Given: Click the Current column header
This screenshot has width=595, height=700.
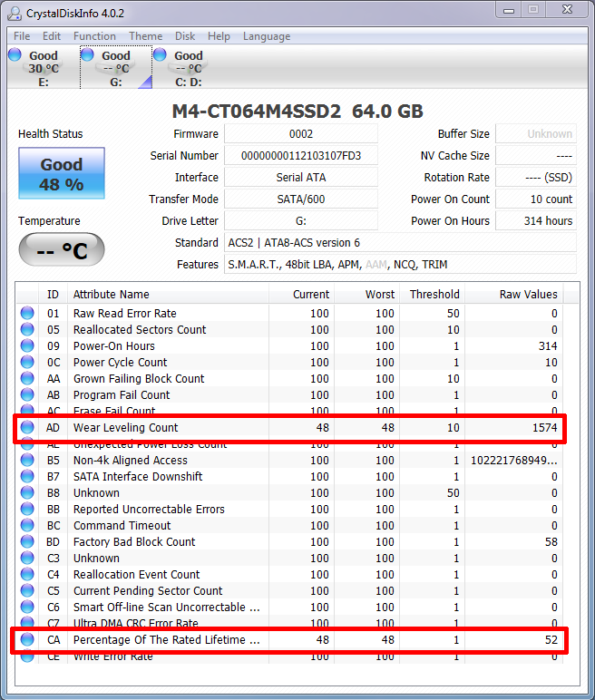Looking at the screenshot, I should 301,295.
